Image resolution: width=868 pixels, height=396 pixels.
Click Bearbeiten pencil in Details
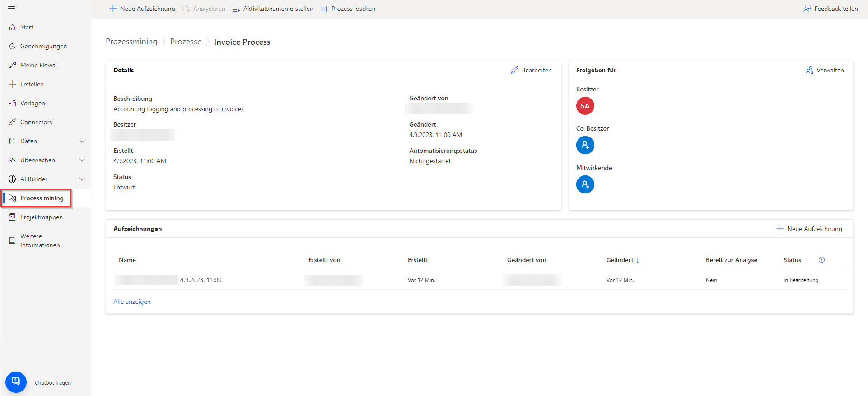coord(514,71)
